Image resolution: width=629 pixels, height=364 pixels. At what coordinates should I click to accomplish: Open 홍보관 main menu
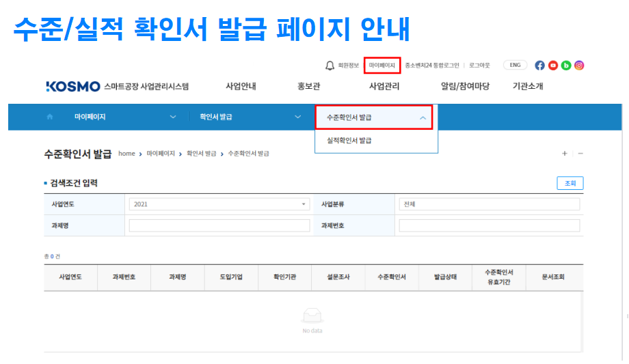click(x=309, y=86)
